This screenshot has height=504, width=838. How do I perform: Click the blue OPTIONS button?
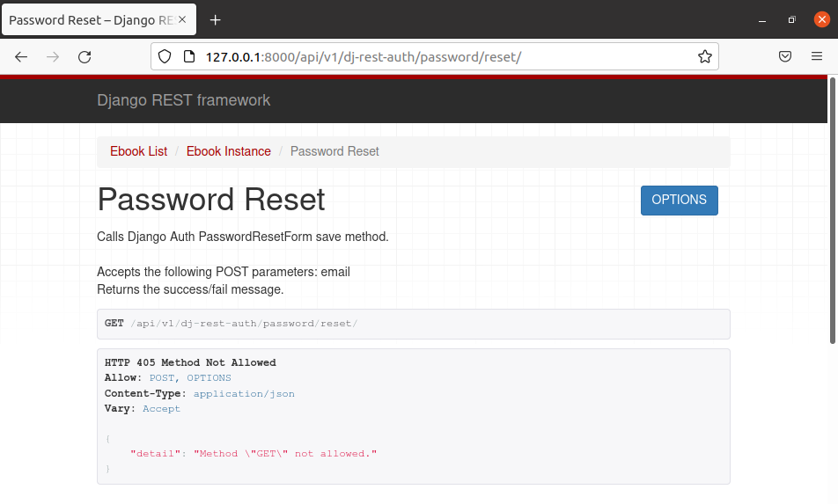680,201
